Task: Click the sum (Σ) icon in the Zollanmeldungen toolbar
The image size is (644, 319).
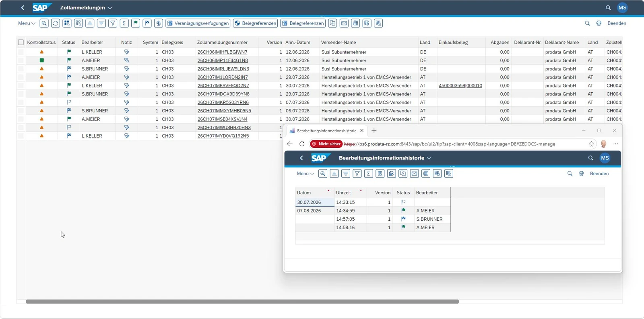Action: click(x=124, y=23)
